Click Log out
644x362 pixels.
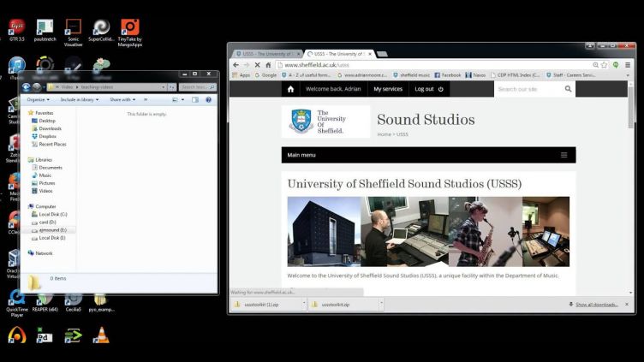[429, 89]
